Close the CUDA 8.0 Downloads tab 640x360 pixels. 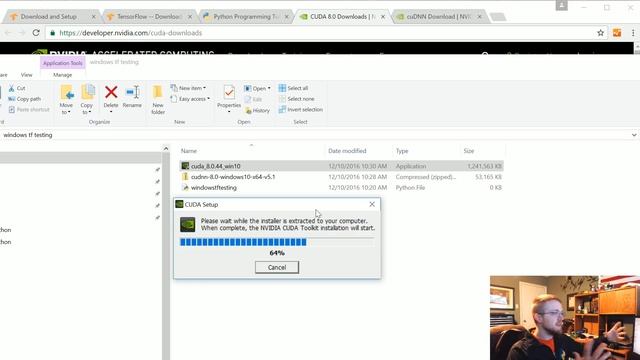[x=383, y=17]
